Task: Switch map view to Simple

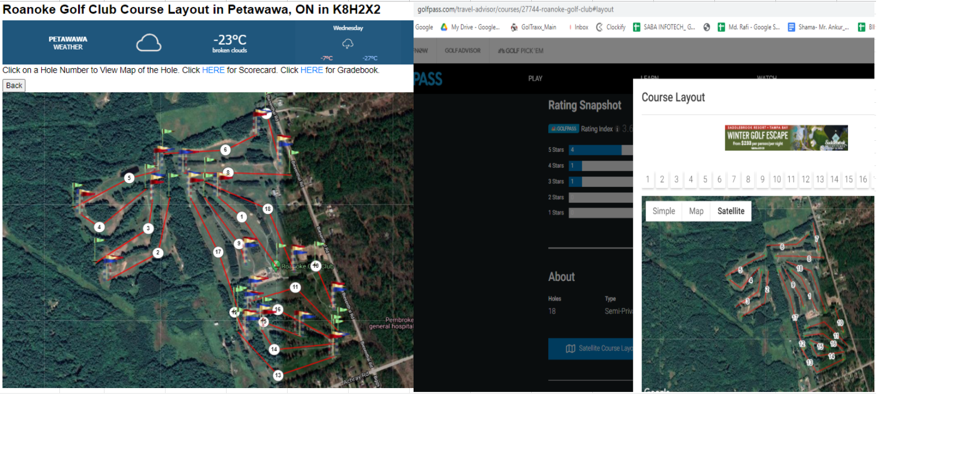Action: tap(664, 211)
